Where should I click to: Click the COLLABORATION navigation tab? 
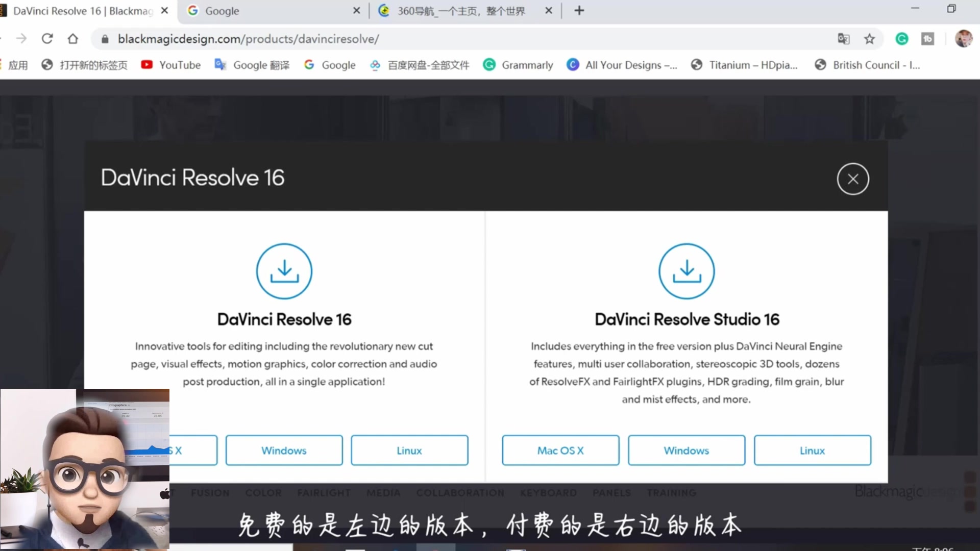(461, 492)
